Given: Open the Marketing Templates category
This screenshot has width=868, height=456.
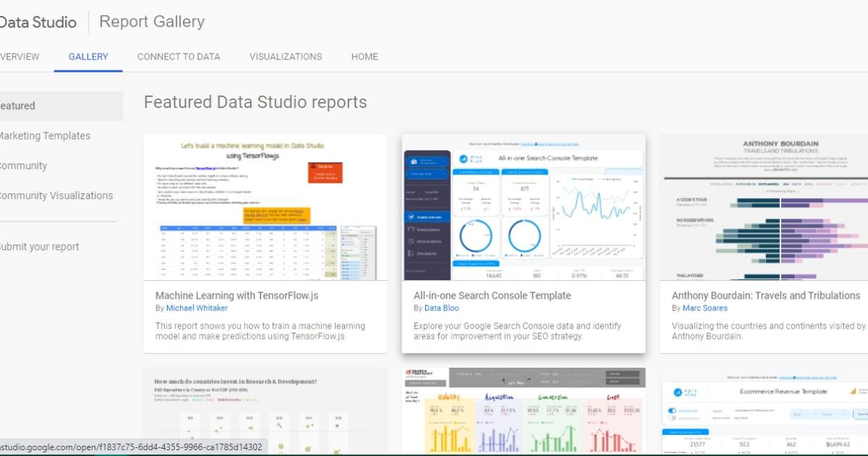Looking at the screenshot, I should tap(45, 135).
